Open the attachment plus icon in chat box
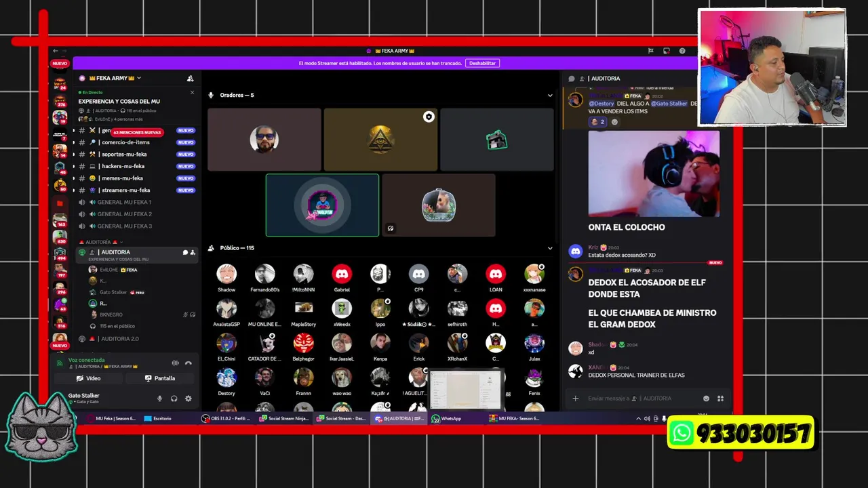This screenshot has width=868, height=488. coord(576,399)
